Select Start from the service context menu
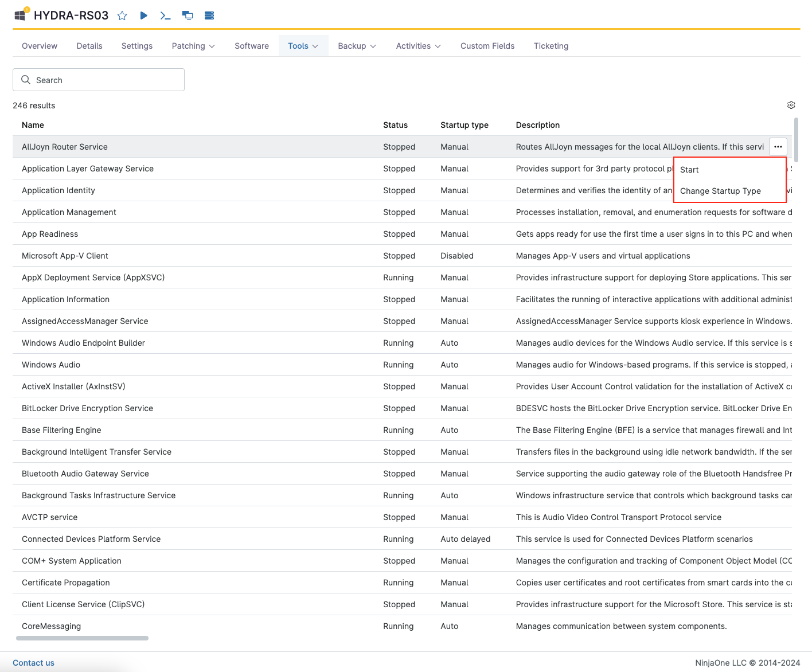Screen dimensions: 812x672 pos(689,170)
